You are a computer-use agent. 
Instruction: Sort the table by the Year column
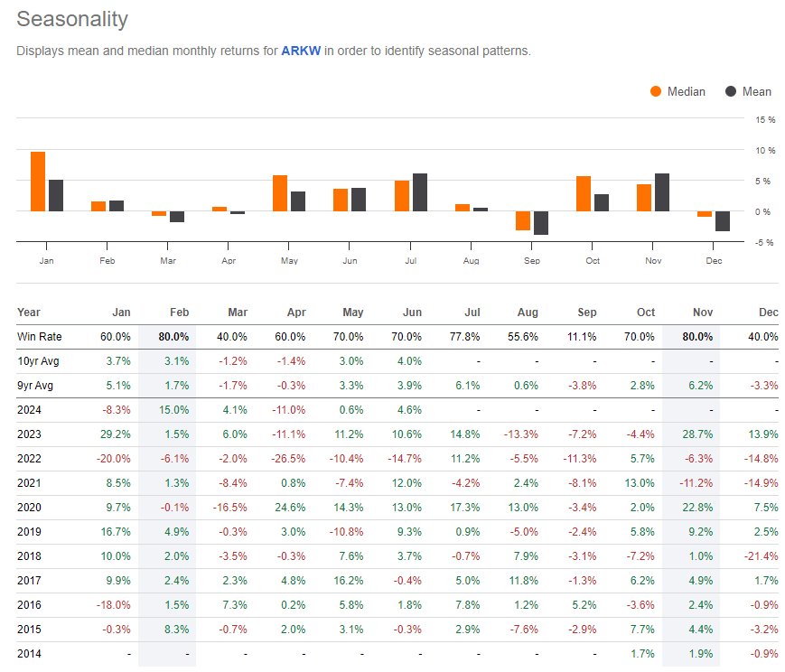point(28,312)
